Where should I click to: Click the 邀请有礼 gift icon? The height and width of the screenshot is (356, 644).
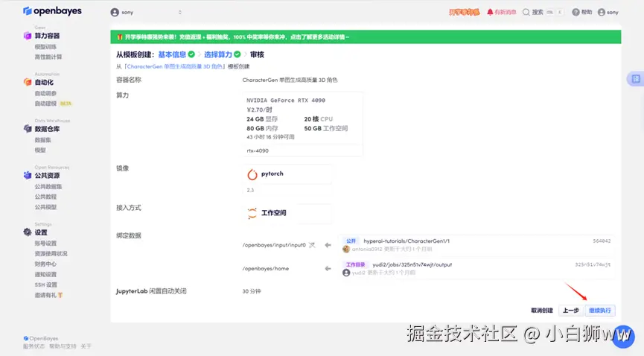(x=60, y=295)
